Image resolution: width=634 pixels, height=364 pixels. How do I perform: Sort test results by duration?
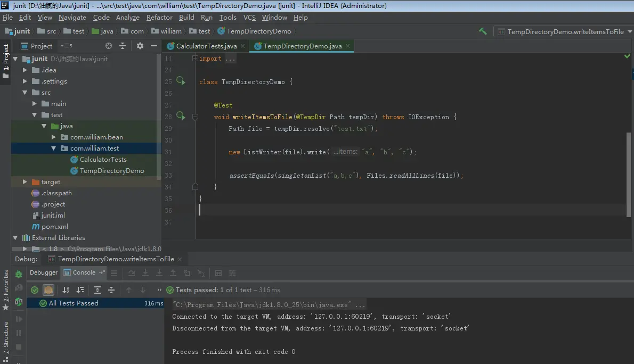click(x=80, y=289)
